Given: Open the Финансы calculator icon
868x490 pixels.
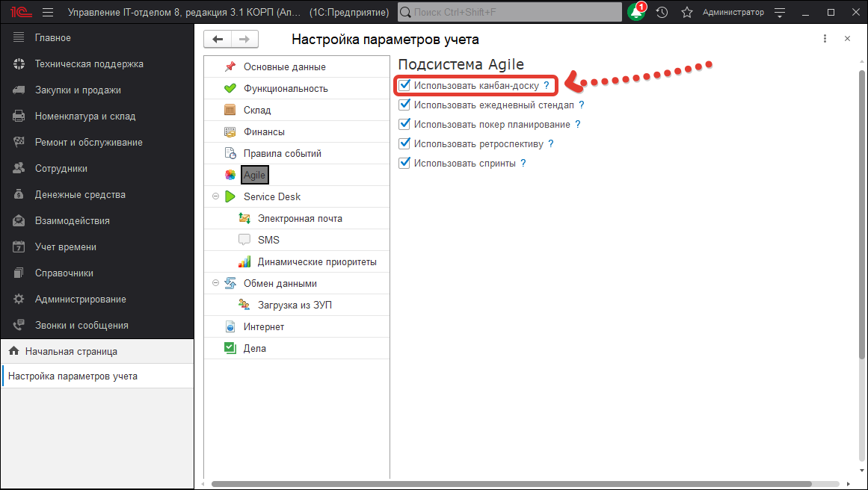Looking at the screenshot, I should (x=230, y=131).
